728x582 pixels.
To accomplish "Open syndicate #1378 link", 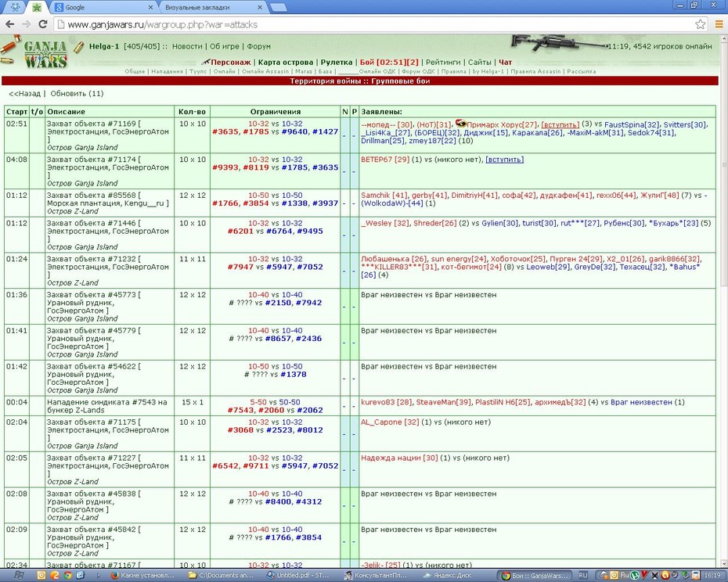I will (x=293, y=375).
